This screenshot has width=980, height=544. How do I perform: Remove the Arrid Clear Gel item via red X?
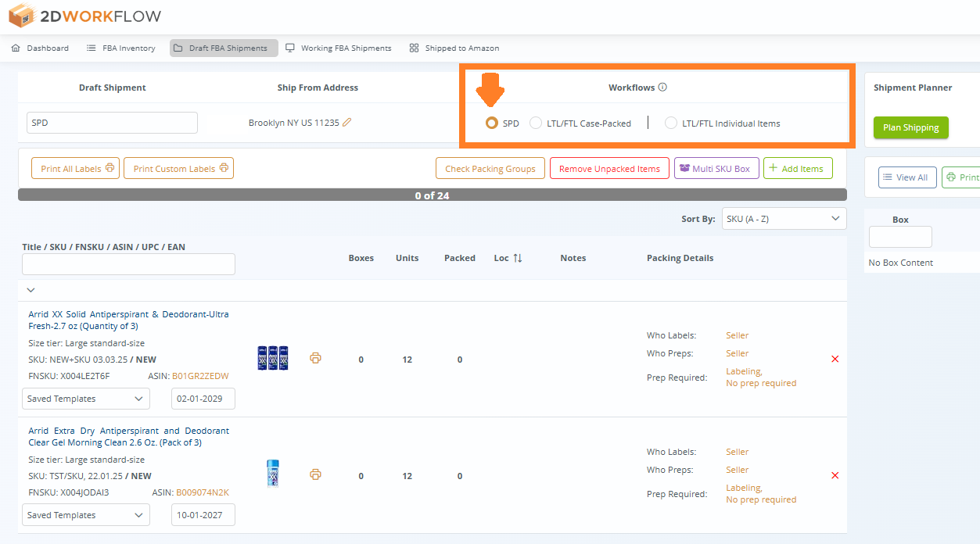(x=835, y=475)
